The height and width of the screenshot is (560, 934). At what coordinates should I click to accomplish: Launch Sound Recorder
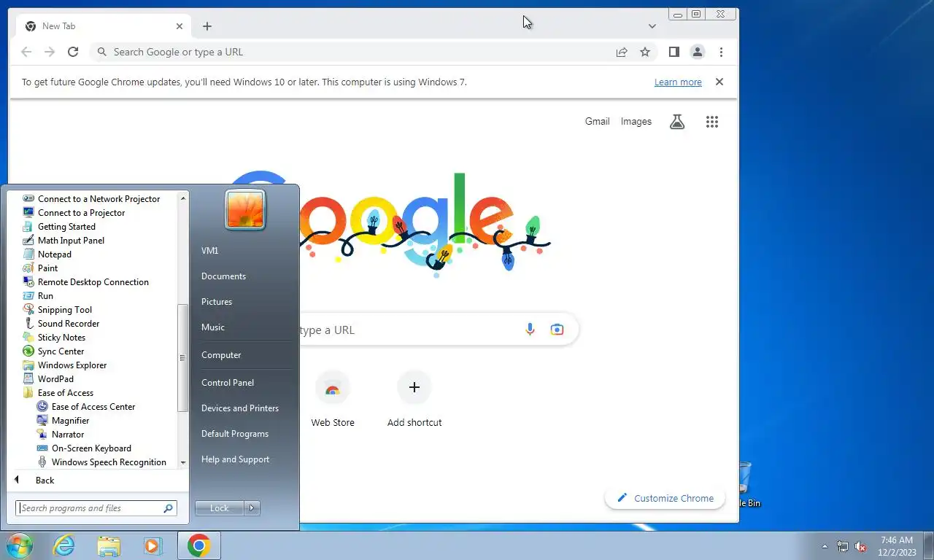point(69,324)
